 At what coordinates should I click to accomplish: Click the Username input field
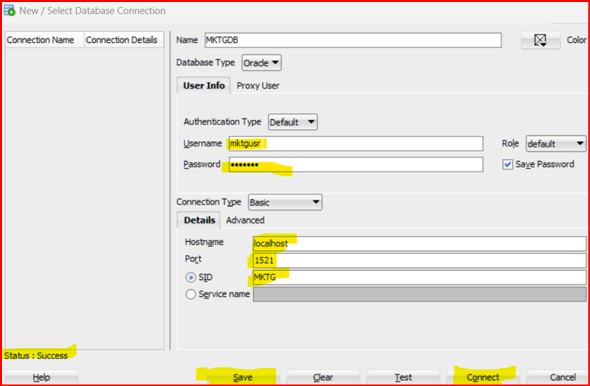(x=356, y=144)
